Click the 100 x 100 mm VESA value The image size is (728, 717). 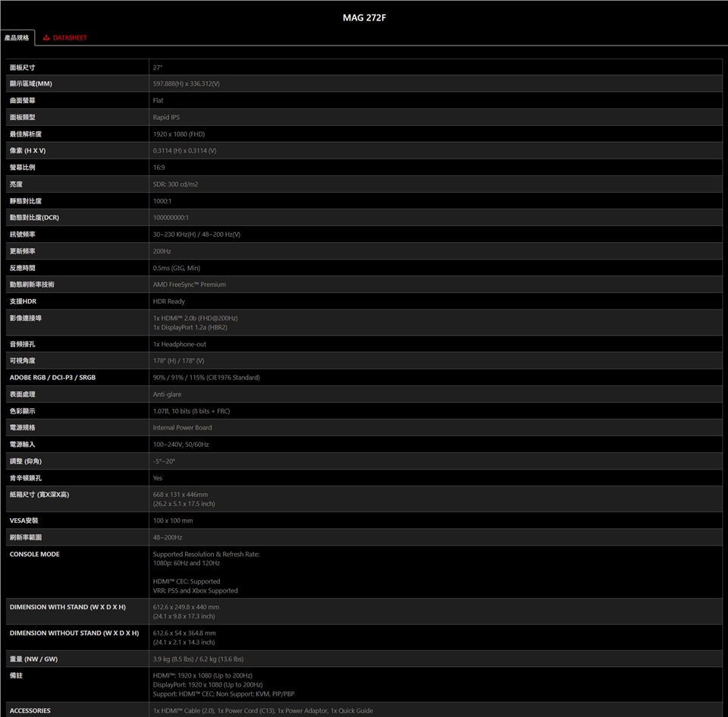coord(173,520)
